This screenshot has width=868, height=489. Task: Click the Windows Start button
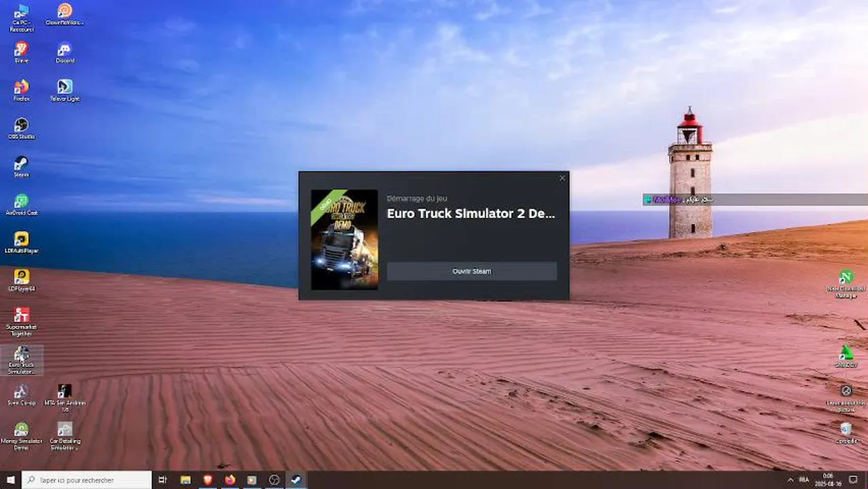[x=10, y=479]
